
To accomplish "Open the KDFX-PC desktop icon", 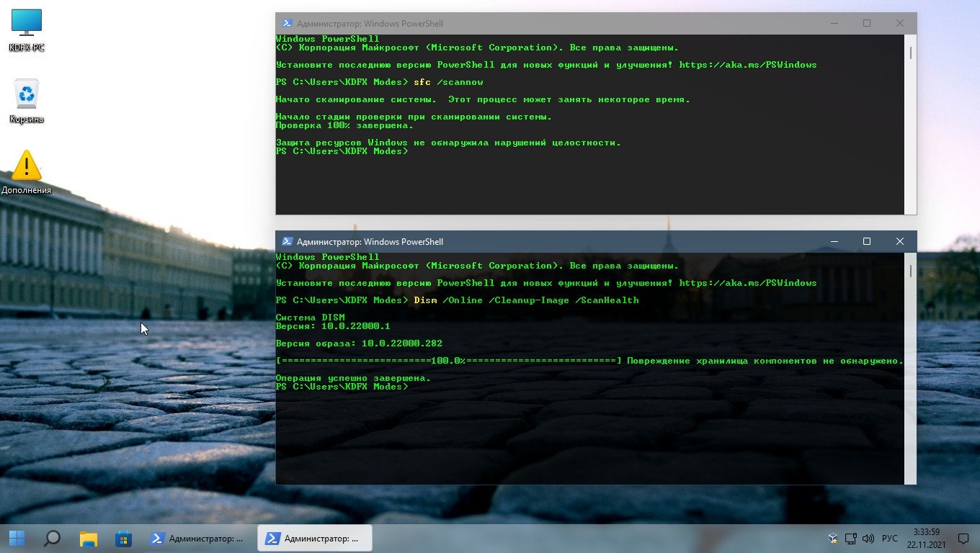I will 27,30.
